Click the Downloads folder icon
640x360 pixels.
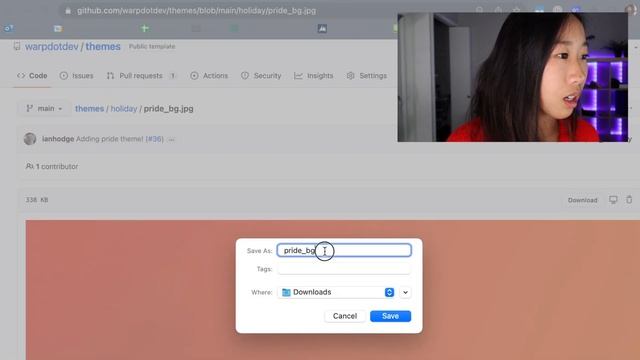point(286,292)
